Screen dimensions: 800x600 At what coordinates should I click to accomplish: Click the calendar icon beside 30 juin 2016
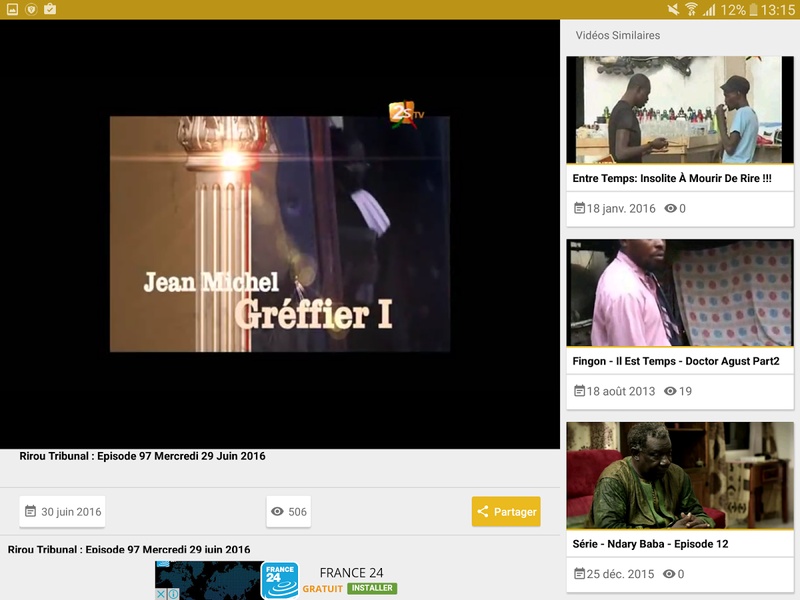31,511
